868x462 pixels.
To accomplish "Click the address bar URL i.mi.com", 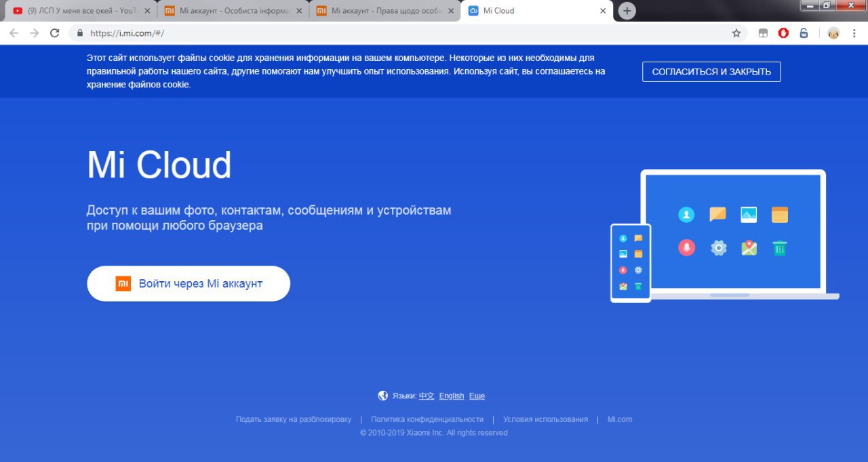I will click(127, 33).
